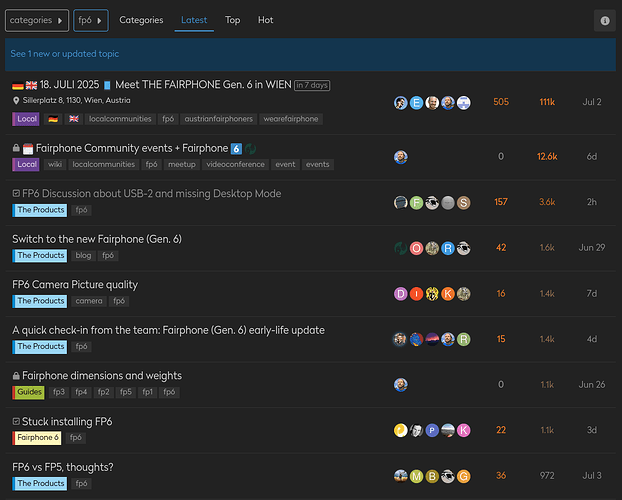Open the fp6 tag dropdown filter

click(90, 20)
